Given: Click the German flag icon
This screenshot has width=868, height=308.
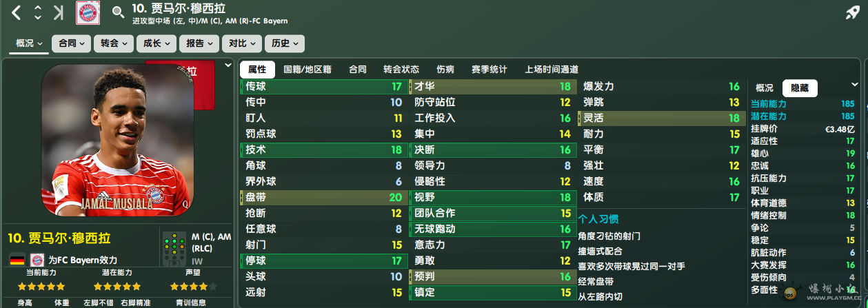Looking at the screenshot, I should 17,260.
